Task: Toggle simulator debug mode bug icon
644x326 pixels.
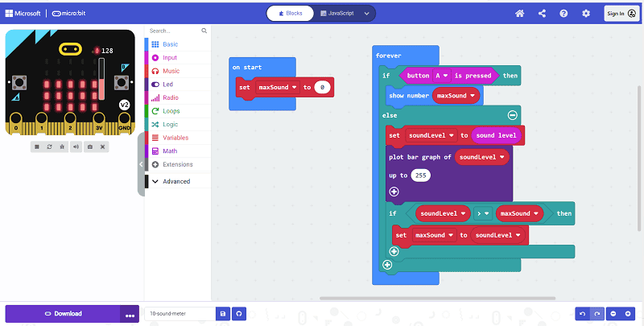Action: point(62,146)
